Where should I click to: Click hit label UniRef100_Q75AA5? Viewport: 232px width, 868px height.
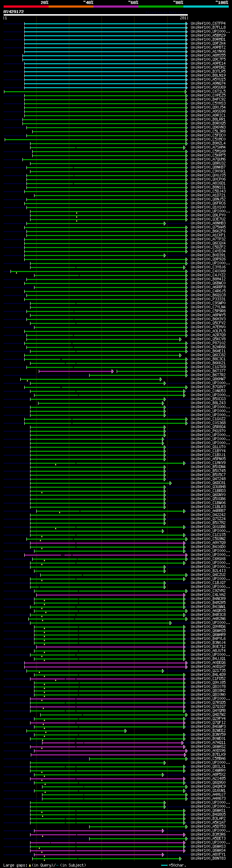[208, 227]
